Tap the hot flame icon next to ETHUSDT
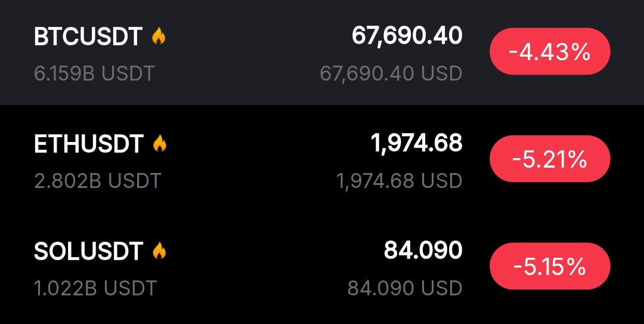 (160, 144)
